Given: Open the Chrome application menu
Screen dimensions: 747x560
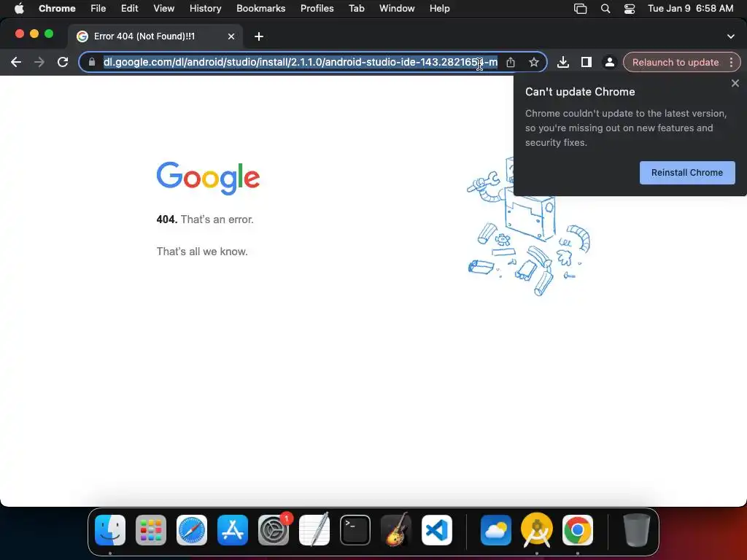Looking at the screenshot, I should coord(57,8).
